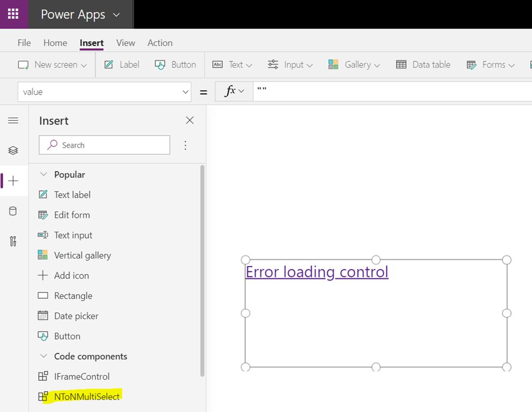Select the Insert plus icon in sidebar
Viewport: 532px width, 412px height.
pos(13,181)
